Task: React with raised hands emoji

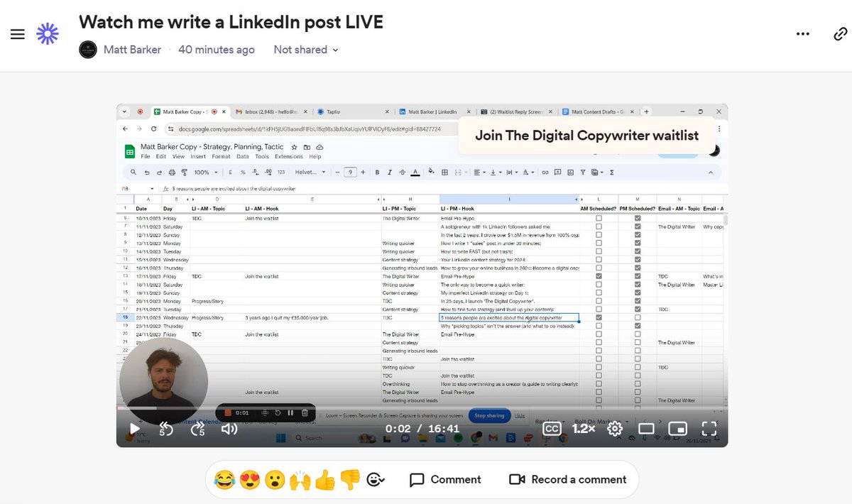Action: click(x=300, y=480)
